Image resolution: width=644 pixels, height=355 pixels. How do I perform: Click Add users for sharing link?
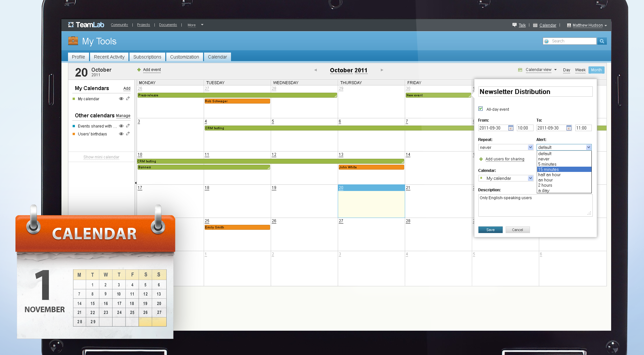(505, 159)
